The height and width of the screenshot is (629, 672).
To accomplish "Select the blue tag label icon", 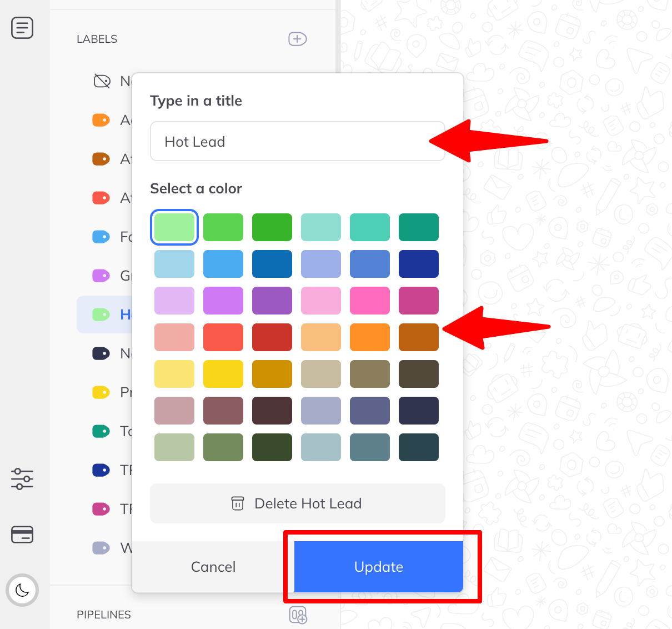I will point(101,237).
